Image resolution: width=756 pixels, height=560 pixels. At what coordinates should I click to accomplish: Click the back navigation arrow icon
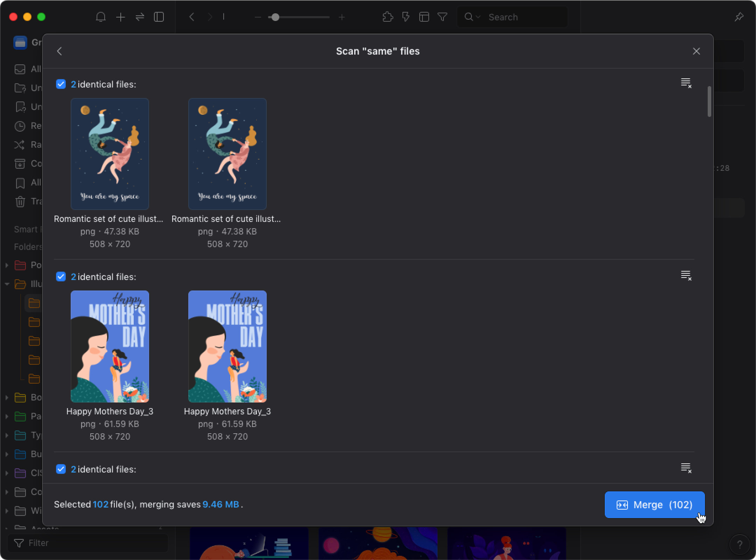tap(59, 51)
